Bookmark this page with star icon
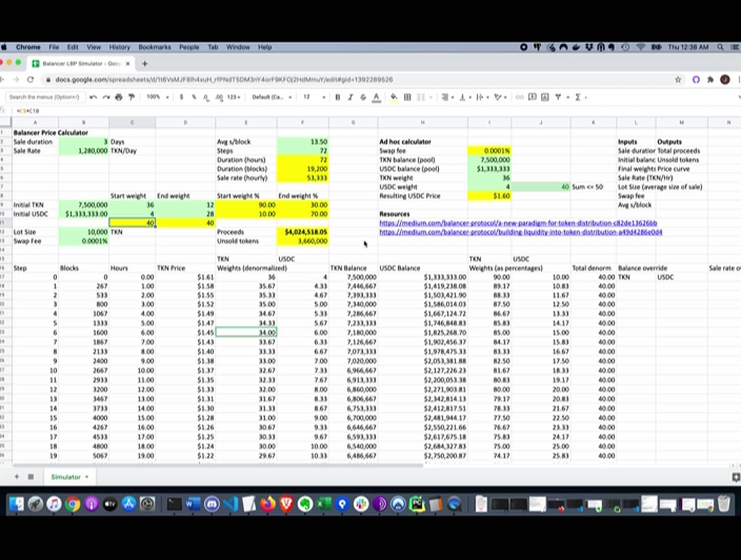This screenshot has height=560, width=741. point(678,80)
